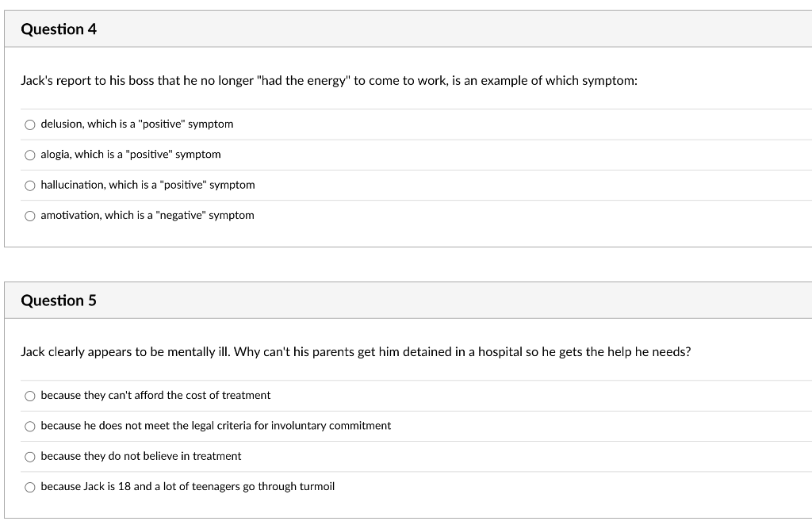Click the Jack is 18 answer text
This screenshot has height=521, width=812.
pos(187,487)
